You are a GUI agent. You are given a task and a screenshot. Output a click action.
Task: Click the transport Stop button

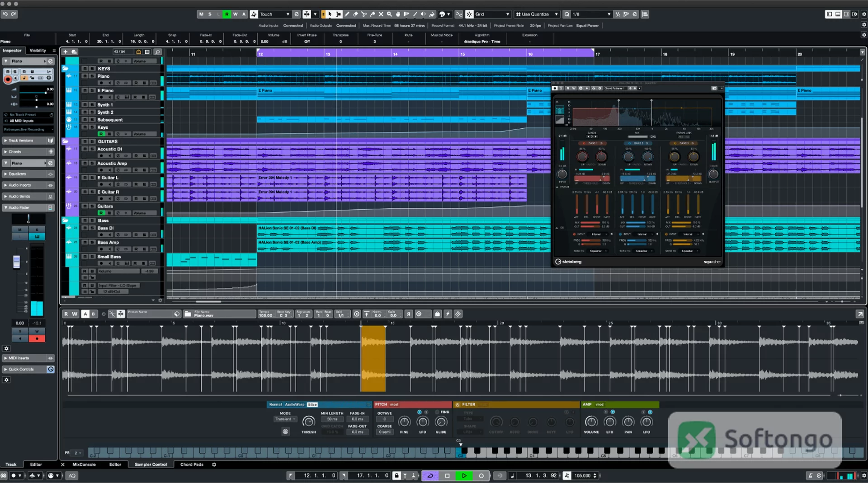(x=447, y=476)
